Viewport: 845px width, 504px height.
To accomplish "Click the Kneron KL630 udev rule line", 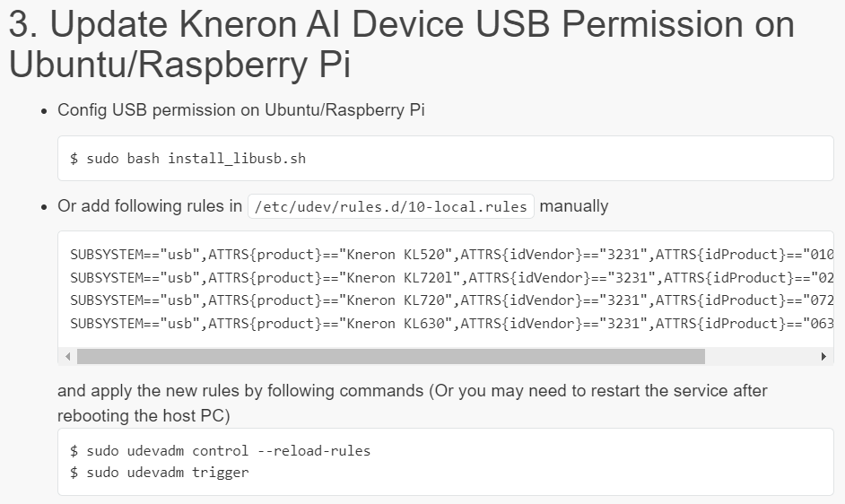I will pyautogui.click(x=451, y=324).
